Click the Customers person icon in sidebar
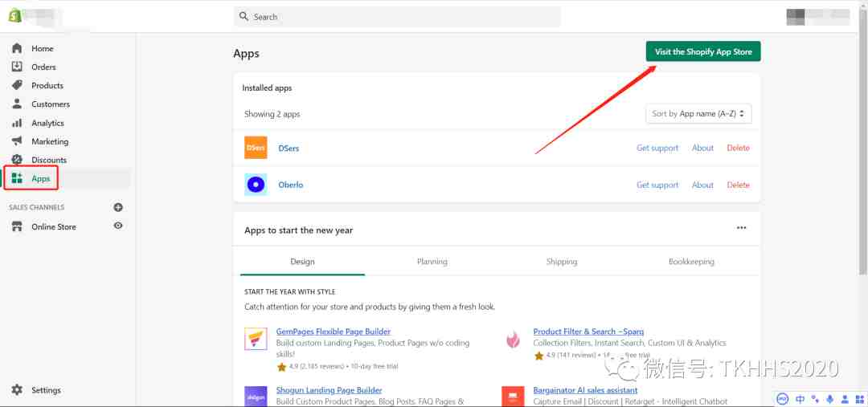Image resolution: width=868 pixels, height=407 pixels. 17,104
